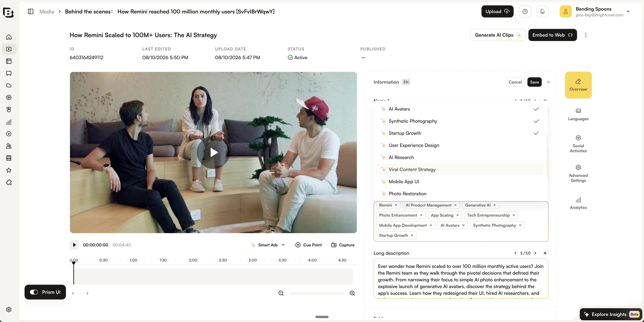The image size is (644, 322).
Task: Open the star icon in sidebar
Action: tap(9, 170)
